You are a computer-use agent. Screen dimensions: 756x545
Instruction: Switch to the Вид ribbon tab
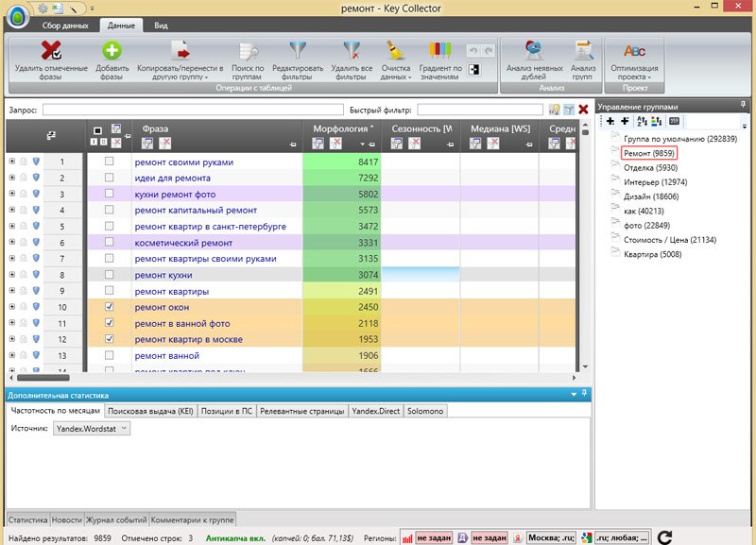click(x=161, y=26)
